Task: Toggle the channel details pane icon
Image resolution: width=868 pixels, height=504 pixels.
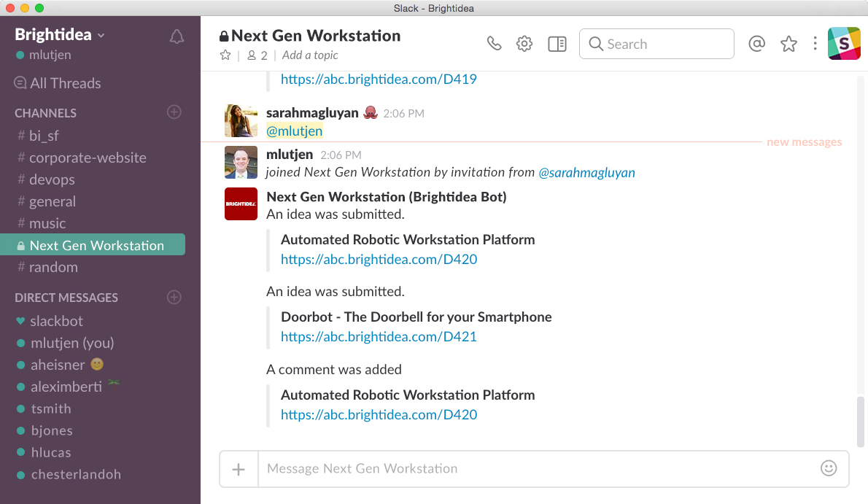Action: tap(557, 44)
